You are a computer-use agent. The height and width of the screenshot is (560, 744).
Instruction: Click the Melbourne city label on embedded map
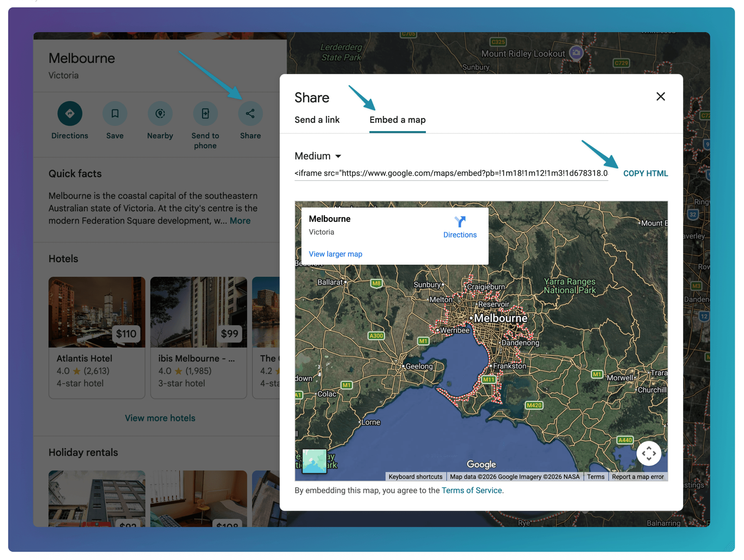[501, 318]
